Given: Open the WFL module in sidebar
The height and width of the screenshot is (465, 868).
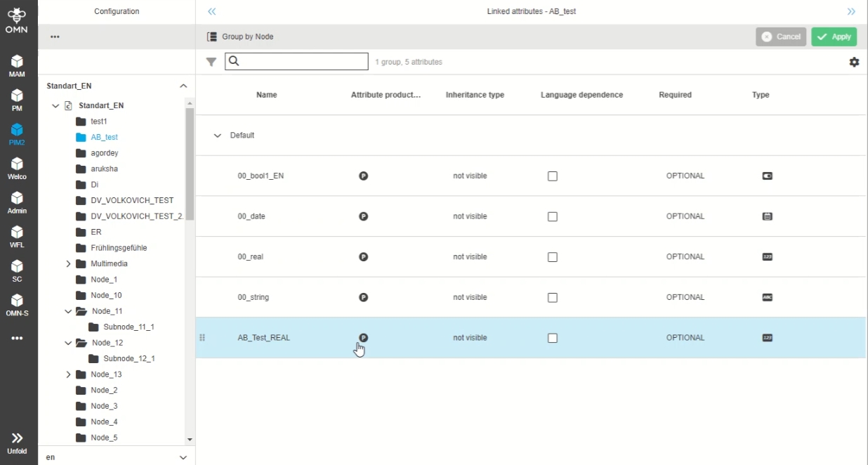Looking at the screenshot, I should coord(17,237).
